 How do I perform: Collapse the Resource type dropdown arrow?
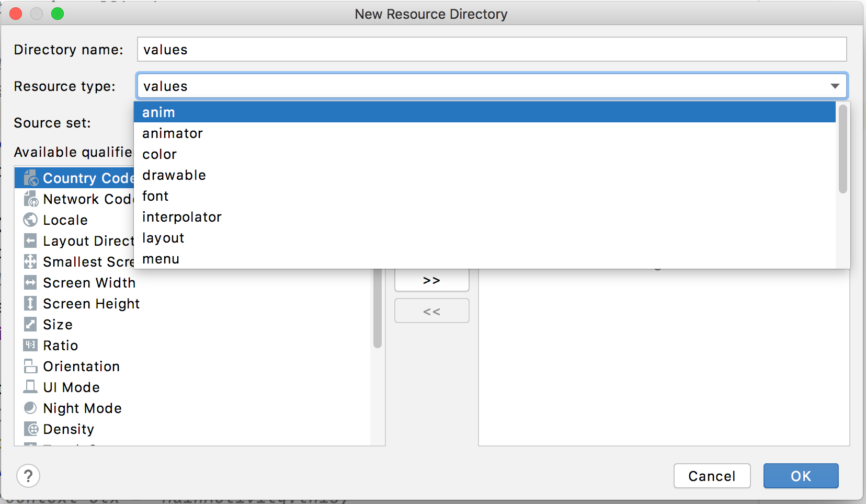point(835,86)
